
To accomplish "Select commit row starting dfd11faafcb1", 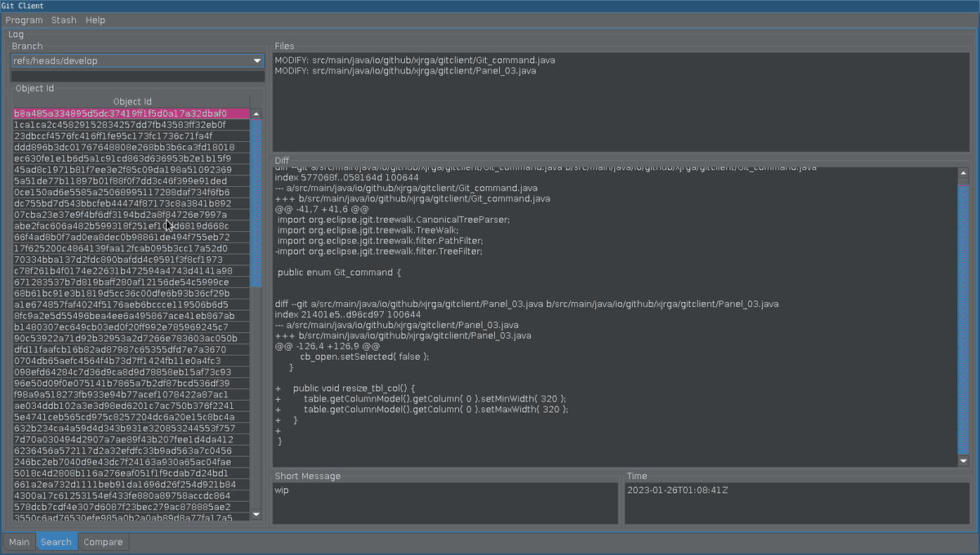I will pyautogui.click(x=131, y=349).
